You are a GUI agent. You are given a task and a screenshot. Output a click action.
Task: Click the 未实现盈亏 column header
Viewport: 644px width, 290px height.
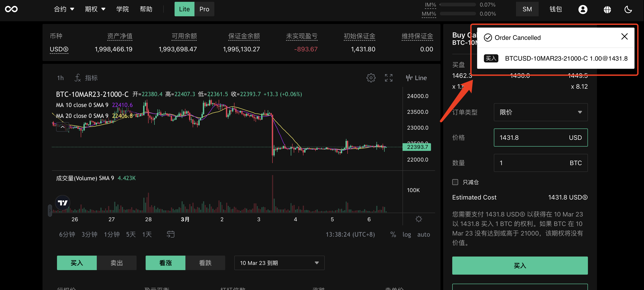click(301, 36)
